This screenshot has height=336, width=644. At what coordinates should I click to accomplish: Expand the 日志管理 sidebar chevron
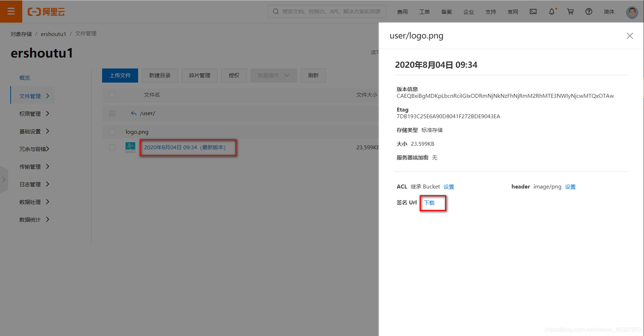tap(48, 184)
